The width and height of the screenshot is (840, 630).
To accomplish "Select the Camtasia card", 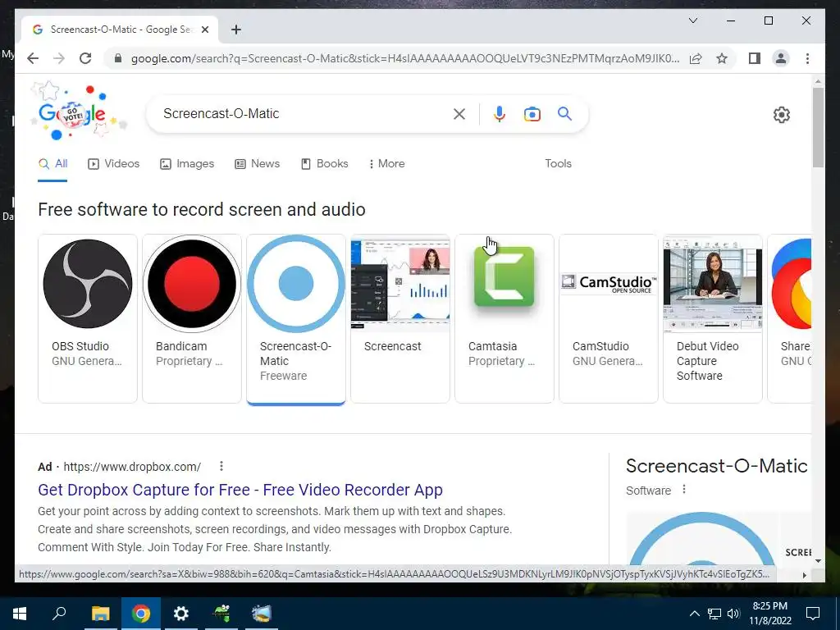I will pyautogui.click(x=504, y=318).
